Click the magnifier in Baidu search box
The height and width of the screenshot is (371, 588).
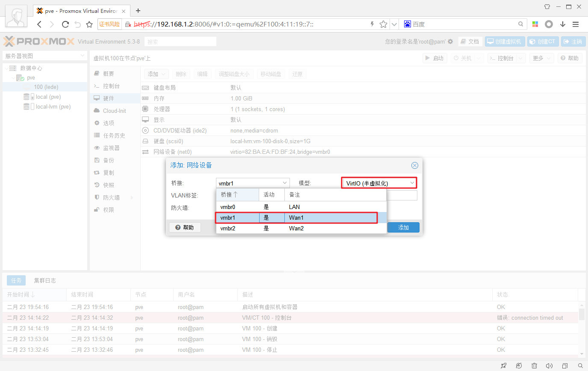tap(520, 24)
